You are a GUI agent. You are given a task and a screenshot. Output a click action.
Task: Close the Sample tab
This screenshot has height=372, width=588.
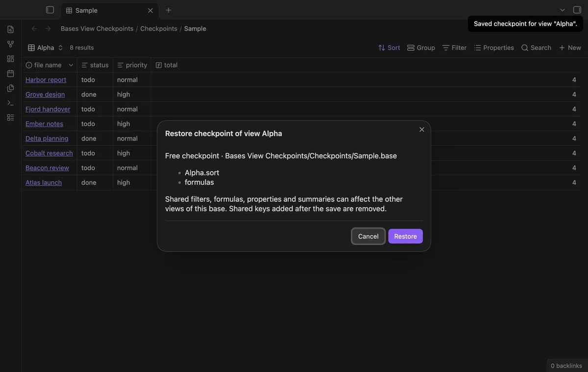(x=150, y=10)
